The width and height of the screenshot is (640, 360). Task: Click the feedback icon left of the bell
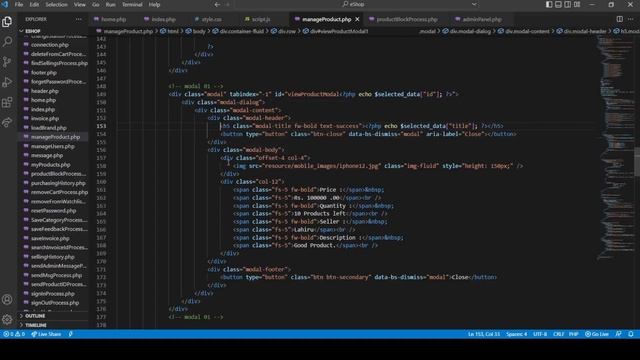tap(619, 334)
